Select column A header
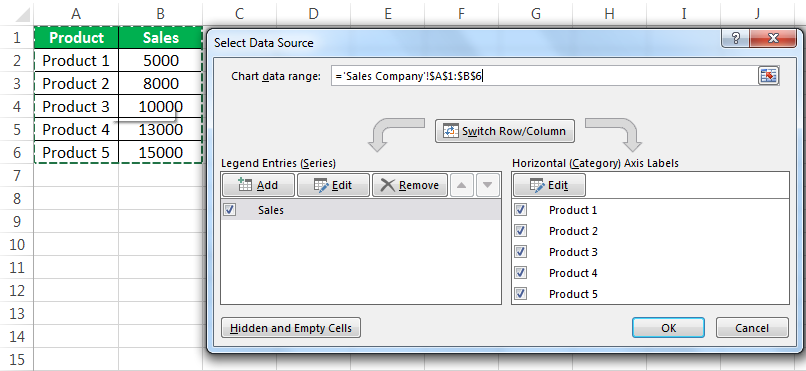Viewport: 806px width, 371px height. [76, 14]
